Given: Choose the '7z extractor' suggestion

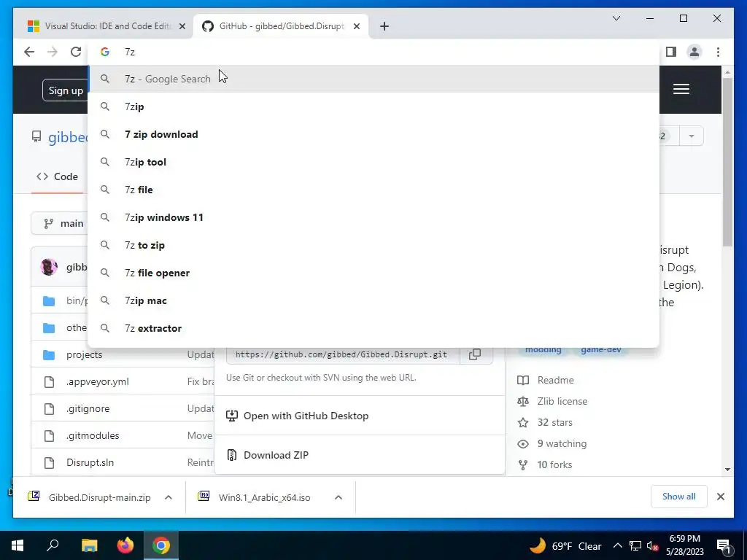Looking at the screenshot, I should pos(373,328).
